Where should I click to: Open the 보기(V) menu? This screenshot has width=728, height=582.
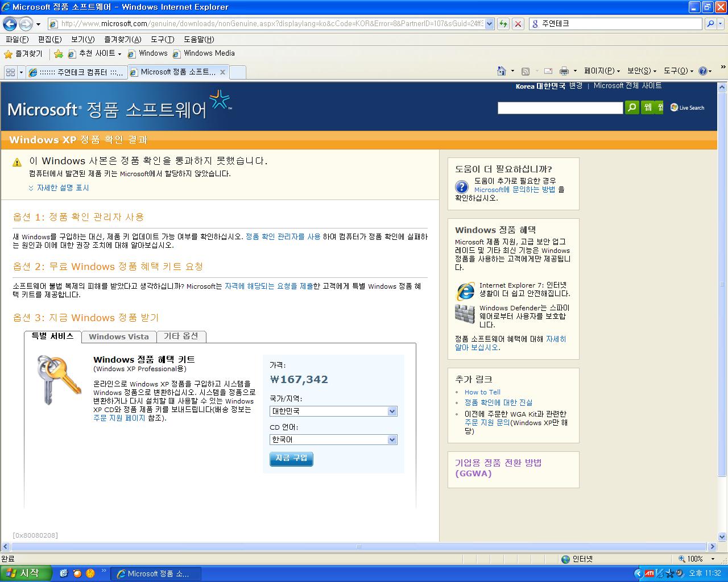[x=82, y=39]
